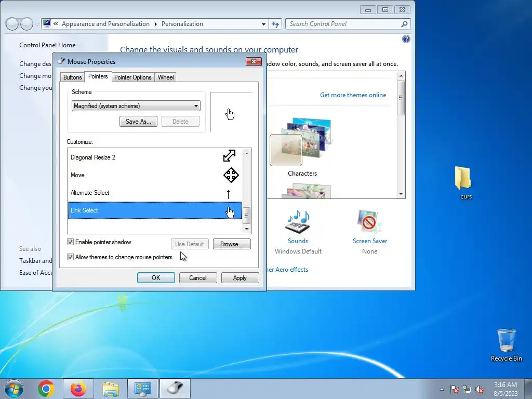Open the address bar history dropdown

click(263, 24)
